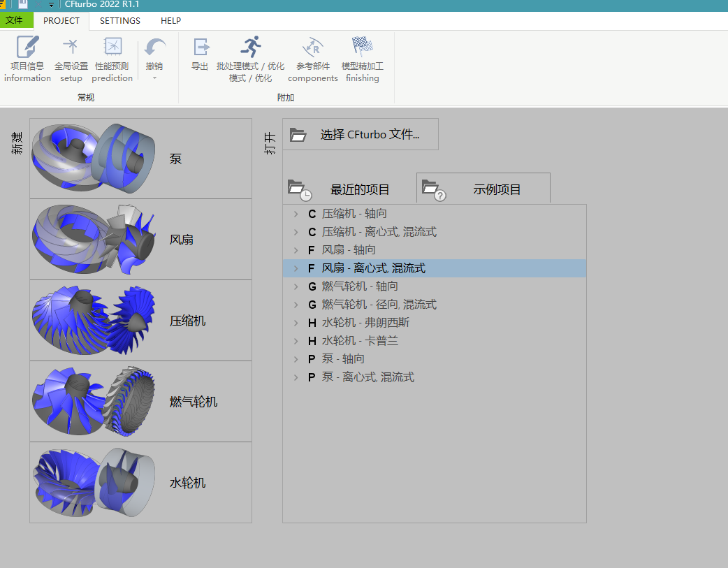Expand the 泵 - 轴向 example node
Viewport: 728px width, 568px height.
click(296, 359)
